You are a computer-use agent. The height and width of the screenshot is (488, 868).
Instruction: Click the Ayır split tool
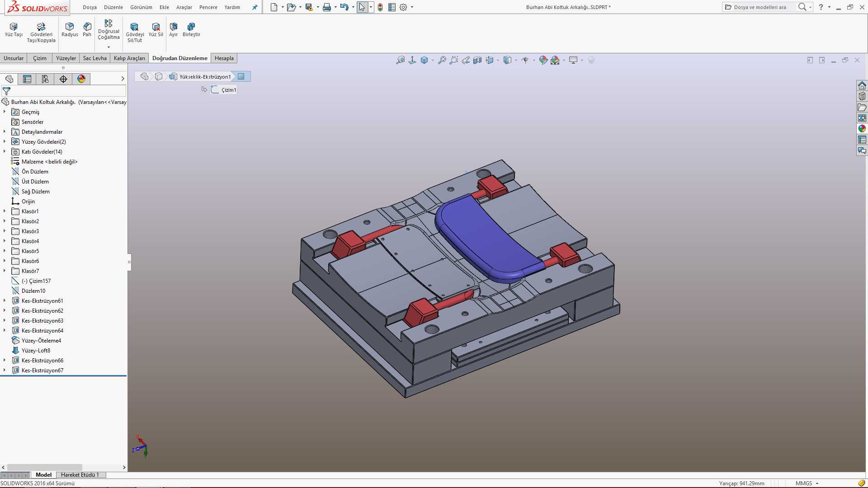174,30
